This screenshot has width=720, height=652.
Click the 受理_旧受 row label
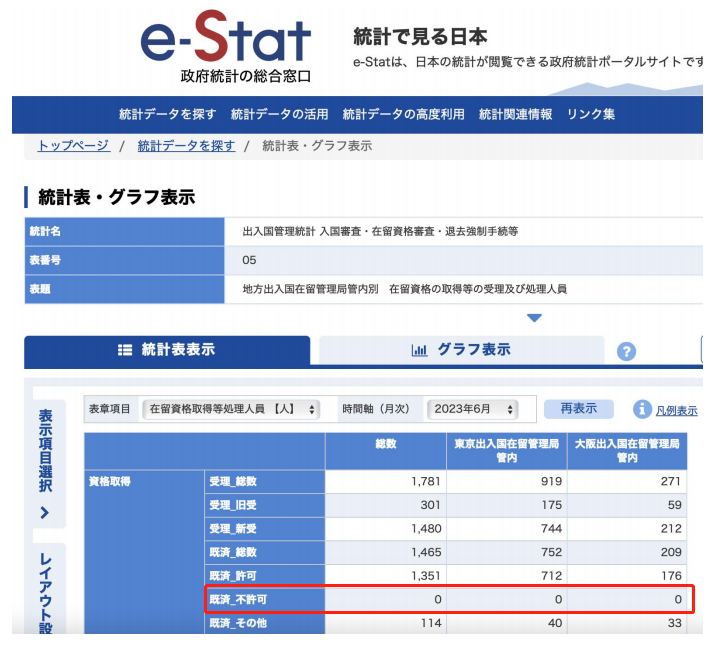tap(264, 506)
